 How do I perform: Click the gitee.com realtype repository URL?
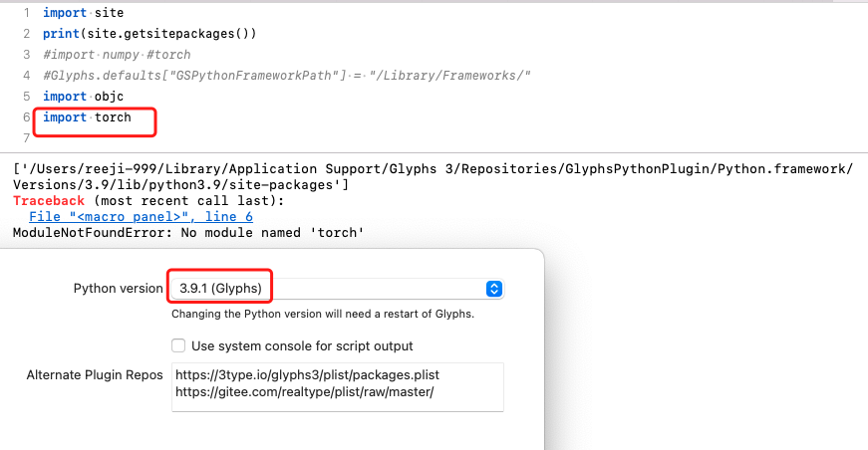point(310,392)
